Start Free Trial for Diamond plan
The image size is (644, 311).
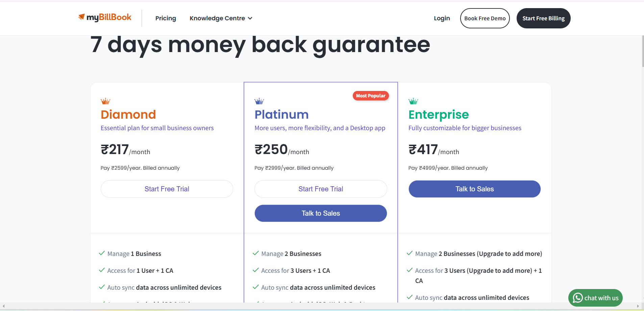pos(167,189)
